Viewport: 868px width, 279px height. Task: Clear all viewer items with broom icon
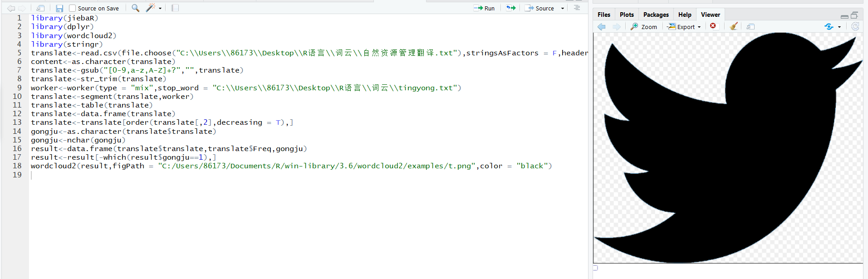point(734,26)
